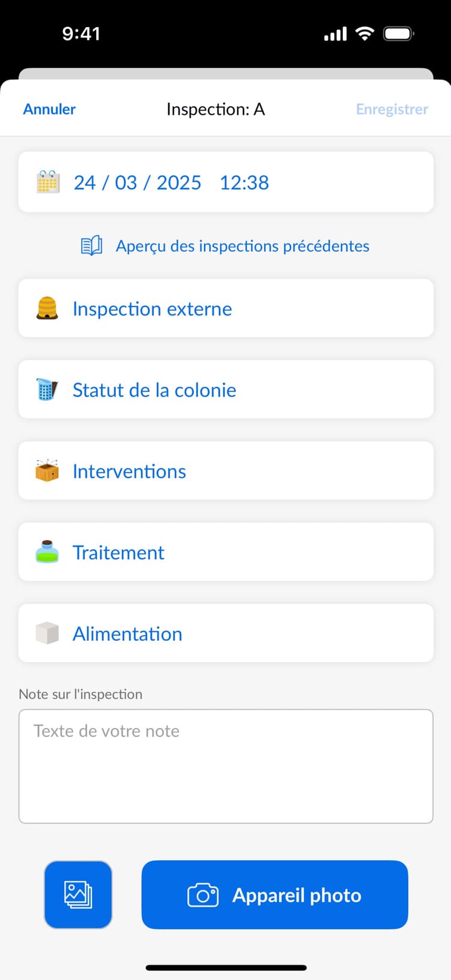Tap the bee box icon beside Interventions
Image resolution: width=451 pixels, height=980 pixels.
[47, 470]
